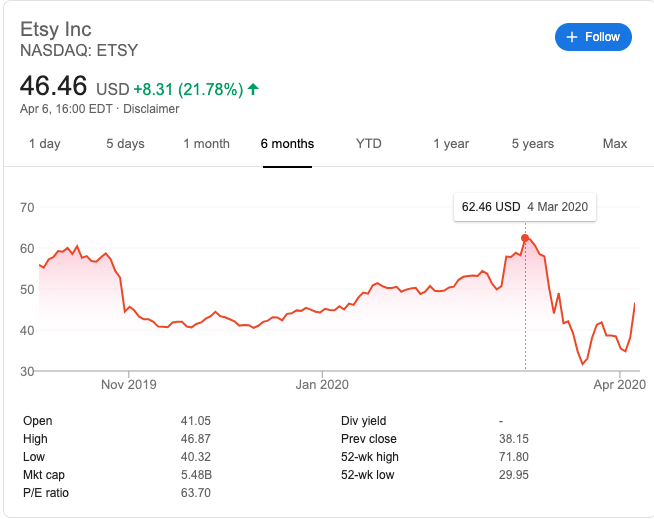Click the red peak marker dot

525,238
